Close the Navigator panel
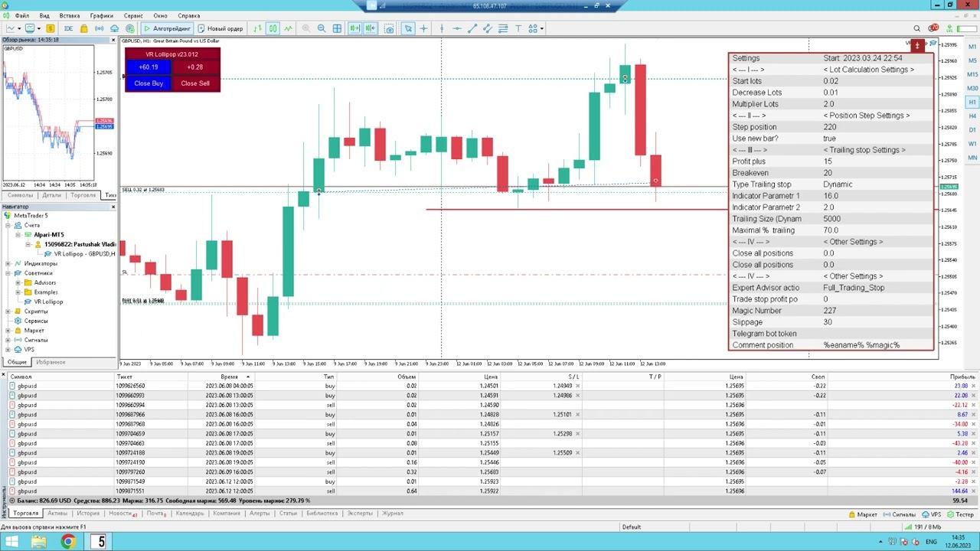The height and width of the screenshot is (551, 980). [113, 207]
